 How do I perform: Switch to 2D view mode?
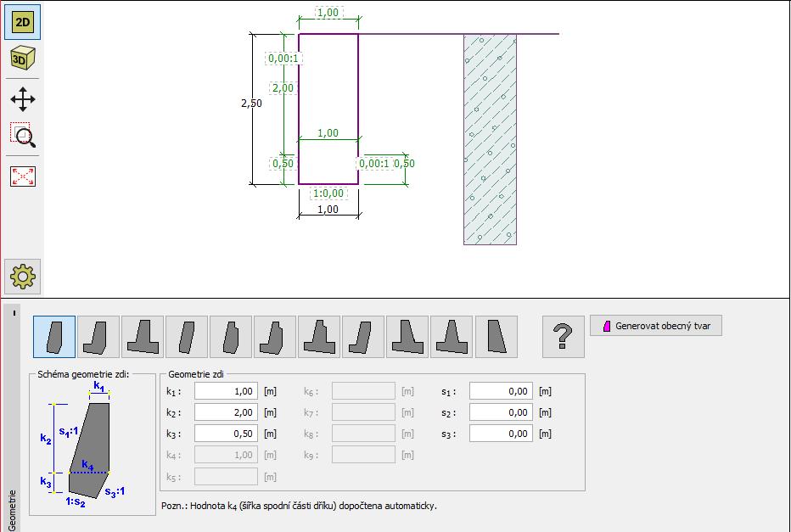click(x=23, y=22)
